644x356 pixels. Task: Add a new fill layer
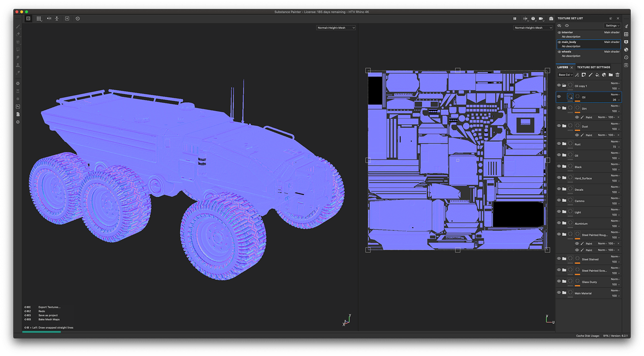[597, 75]
